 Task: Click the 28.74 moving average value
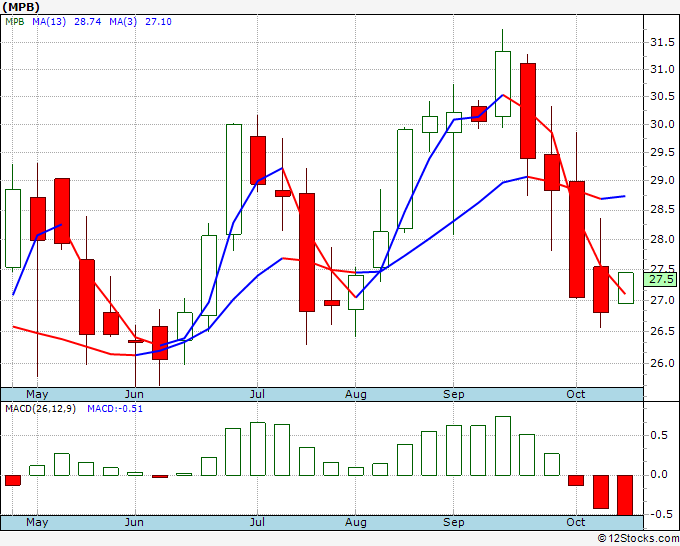click(x=88, y=22)
